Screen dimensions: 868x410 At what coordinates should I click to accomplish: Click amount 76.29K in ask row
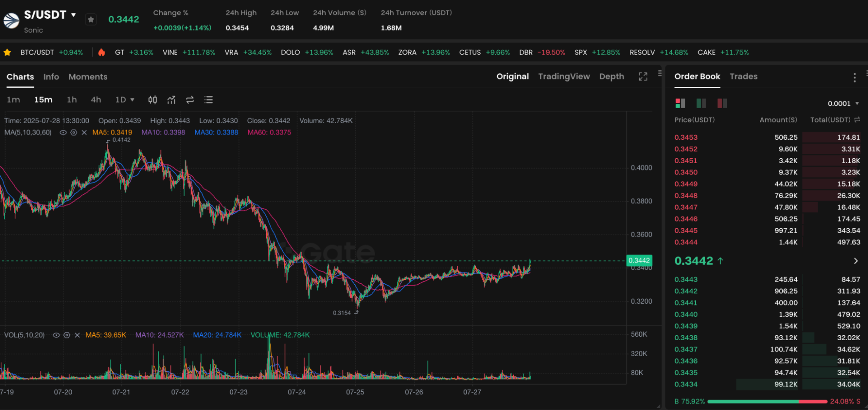point(786,196)
